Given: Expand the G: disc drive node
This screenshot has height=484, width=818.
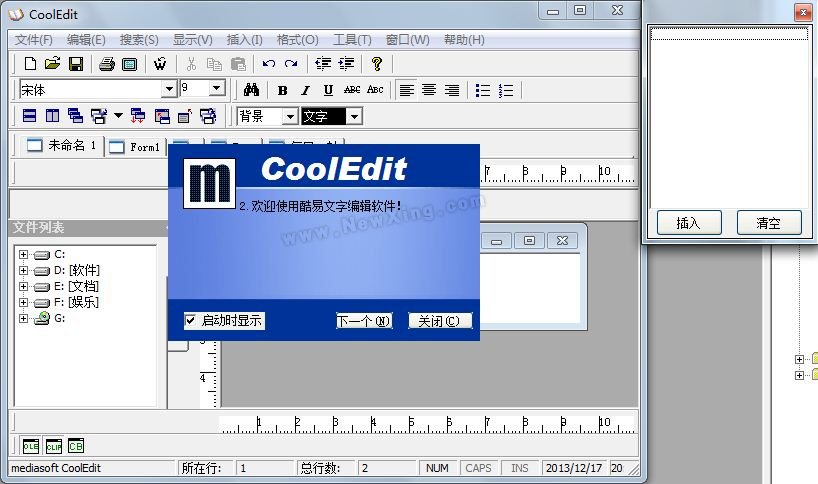Looking at the screenshot, I should coord(23,318).
